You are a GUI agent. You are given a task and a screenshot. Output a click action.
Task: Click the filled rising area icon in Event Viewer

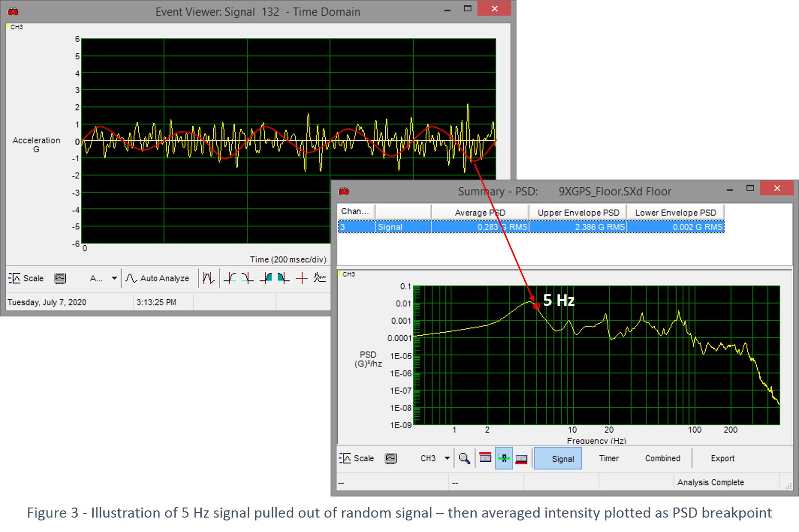point(266,278)
